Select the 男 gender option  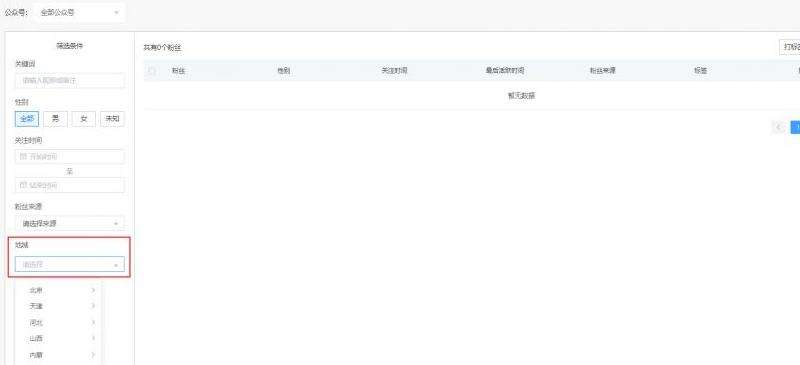point(55,119)
